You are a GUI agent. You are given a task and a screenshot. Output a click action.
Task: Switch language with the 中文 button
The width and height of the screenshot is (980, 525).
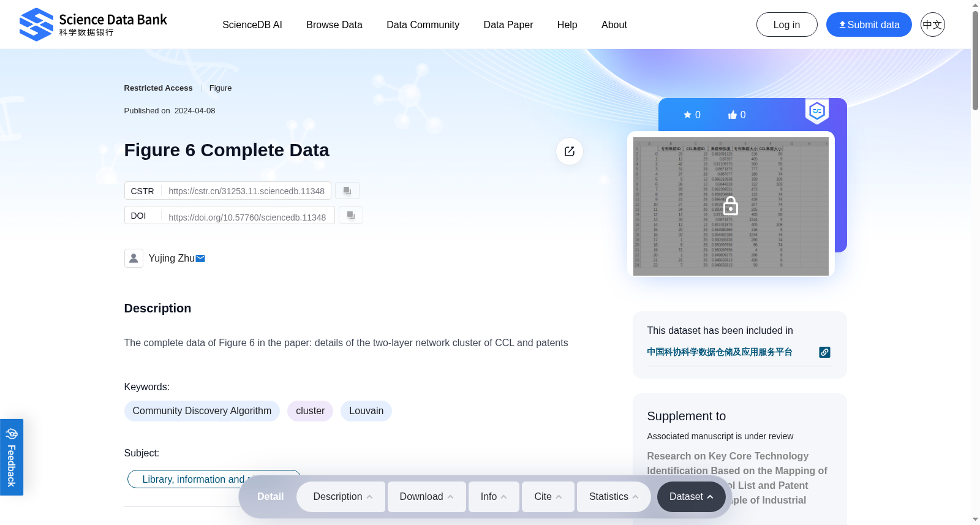pos(933,25)
